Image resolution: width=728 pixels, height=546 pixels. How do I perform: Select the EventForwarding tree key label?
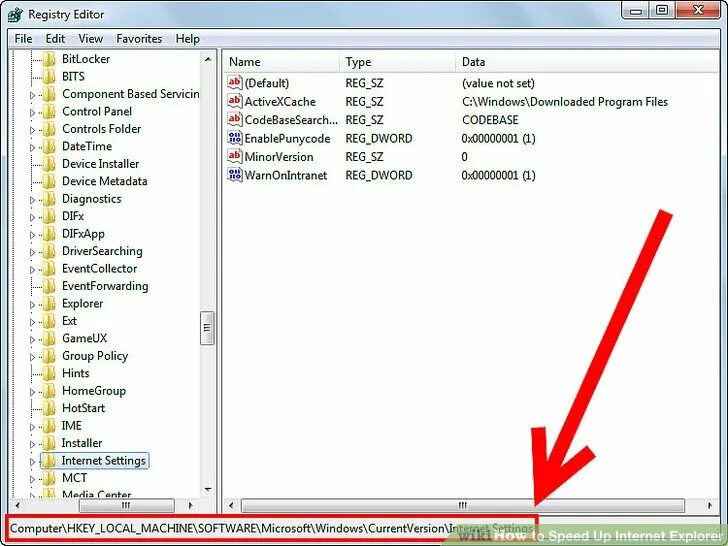[x=105, y=286]
